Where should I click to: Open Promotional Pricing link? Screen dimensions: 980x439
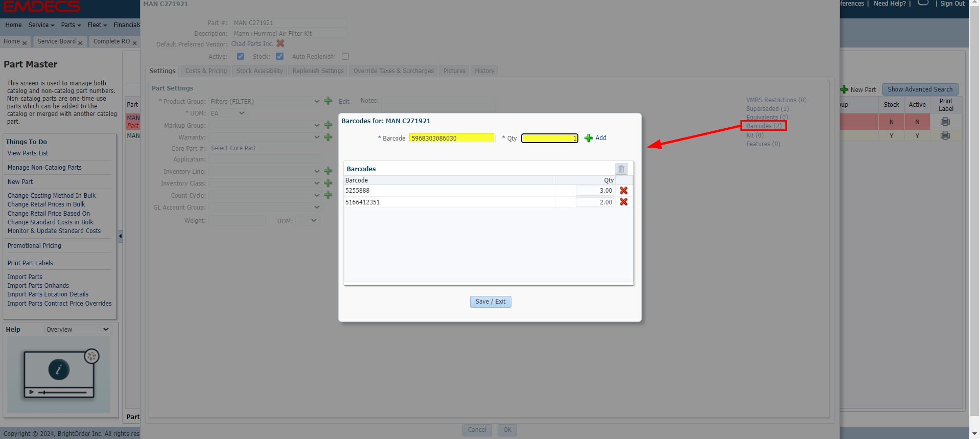(x=34, y=246)
